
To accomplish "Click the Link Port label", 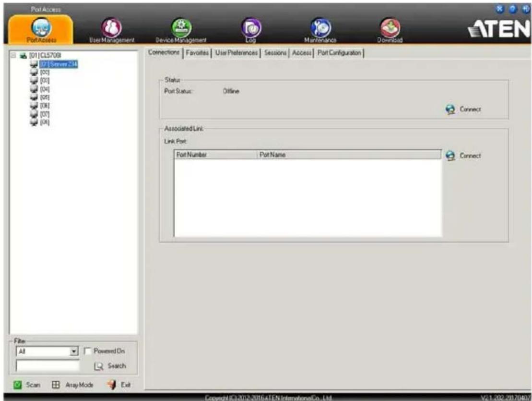I will 176,141.
